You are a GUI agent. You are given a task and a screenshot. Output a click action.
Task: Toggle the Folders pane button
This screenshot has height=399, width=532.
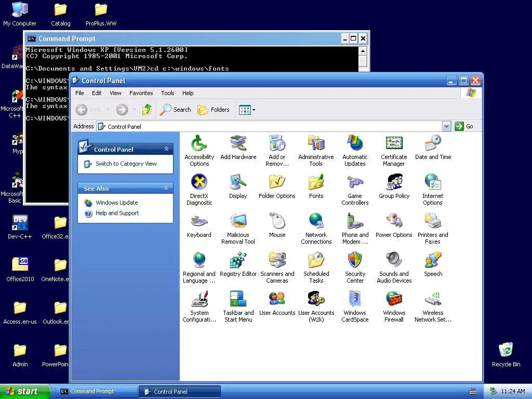214,110
